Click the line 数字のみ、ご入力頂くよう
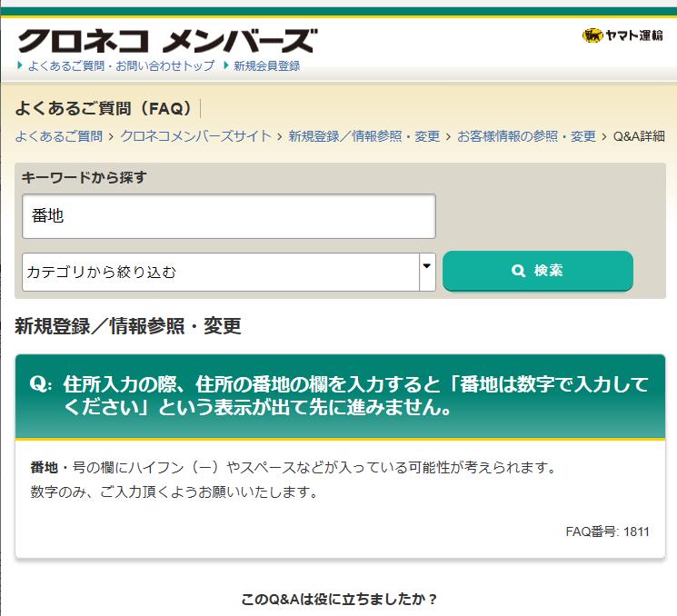 pos(174,492)
